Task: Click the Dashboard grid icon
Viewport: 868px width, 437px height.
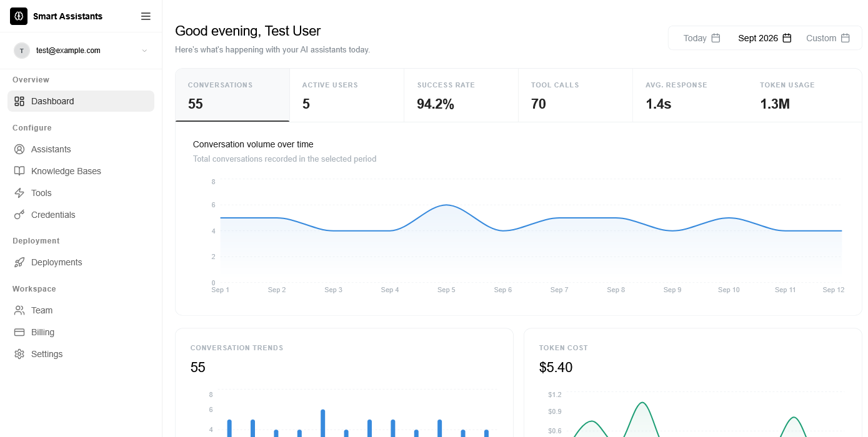Action: (x=19, y=101)
